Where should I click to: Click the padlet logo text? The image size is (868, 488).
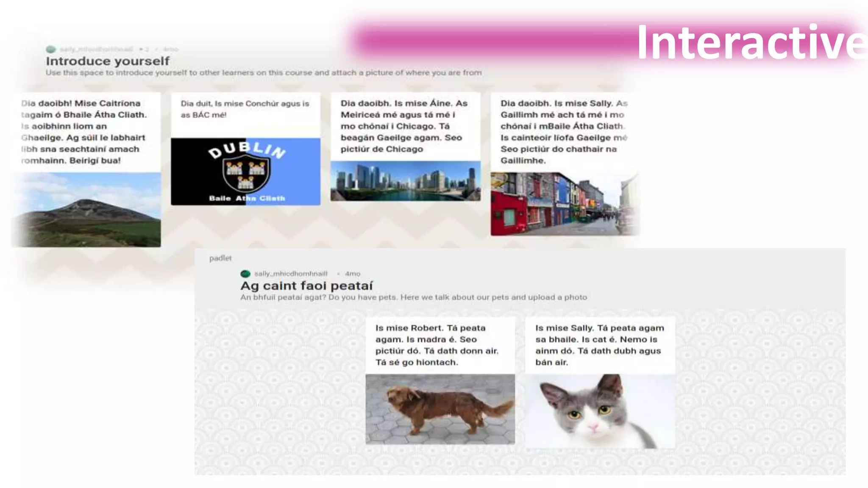click(x=220, y=258)
